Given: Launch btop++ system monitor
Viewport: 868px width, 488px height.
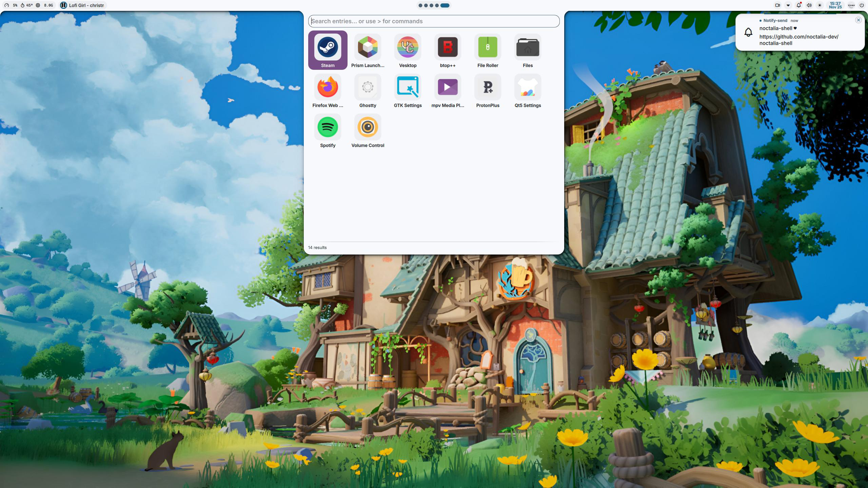Looking at the screenshot, I should 448,50.
